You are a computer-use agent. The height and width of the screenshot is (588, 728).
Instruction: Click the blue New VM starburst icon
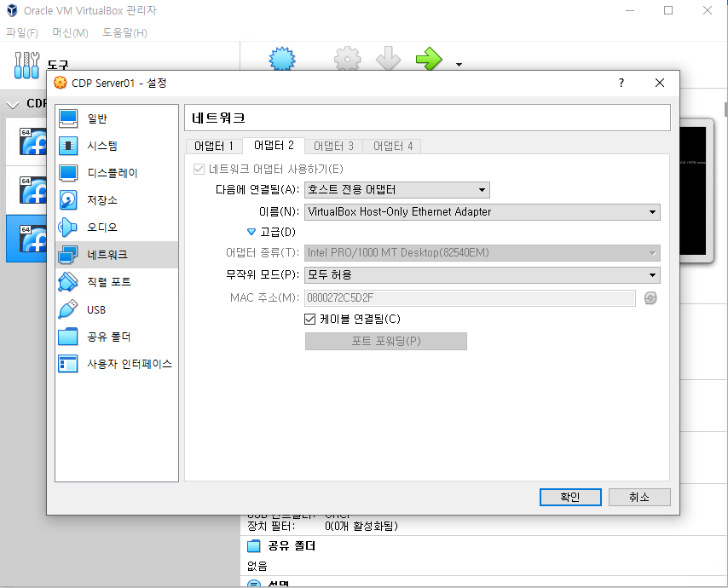pos(282,59)
